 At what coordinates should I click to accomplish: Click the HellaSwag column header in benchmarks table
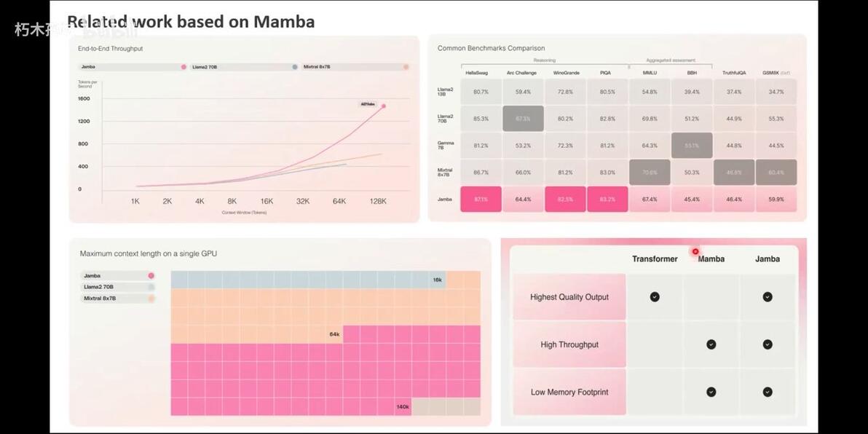point(477,73)
